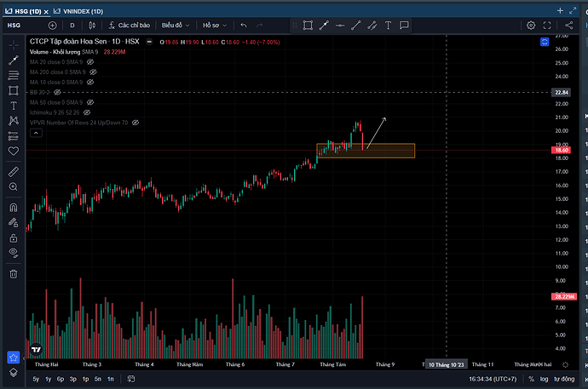Screen dimensions: 588x389
Task: Switch to the VNINDEX (1D) tab
Action: point(78,12)
